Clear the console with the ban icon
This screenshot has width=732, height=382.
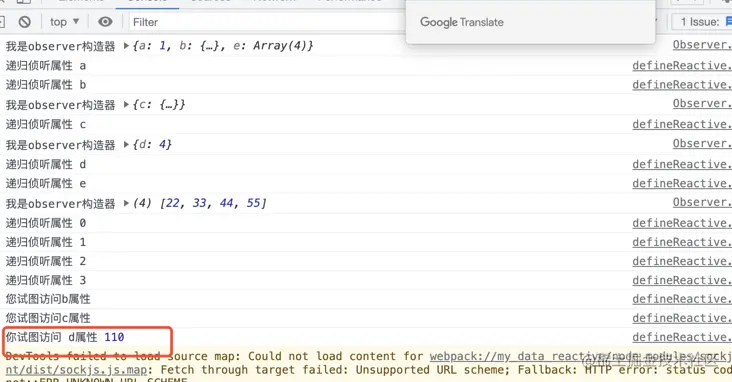click(x=24, y=21)
